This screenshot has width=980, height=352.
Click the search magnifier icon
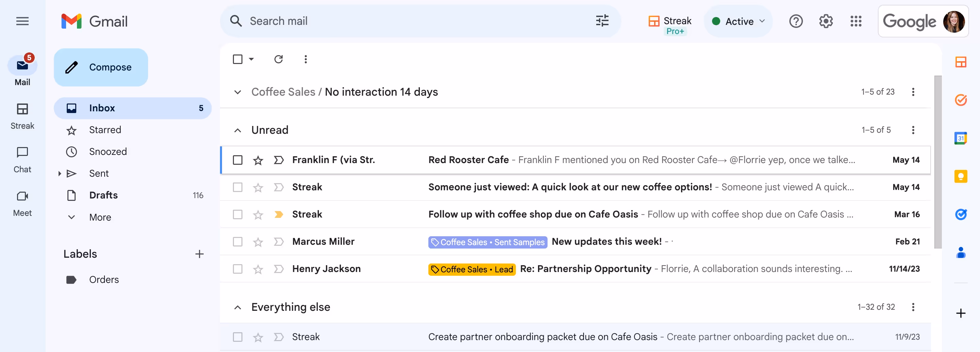pyautogui.click(x=236, y=21)
